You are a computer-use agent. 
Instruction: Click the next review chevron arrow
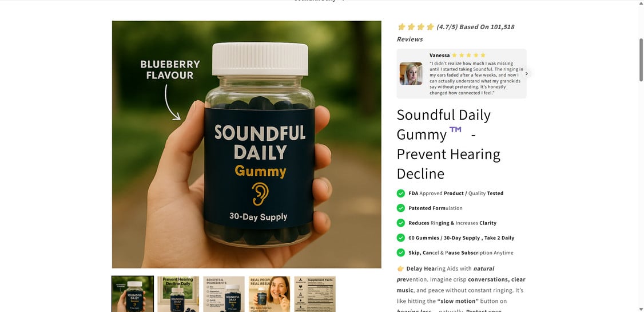coord(527,74)
